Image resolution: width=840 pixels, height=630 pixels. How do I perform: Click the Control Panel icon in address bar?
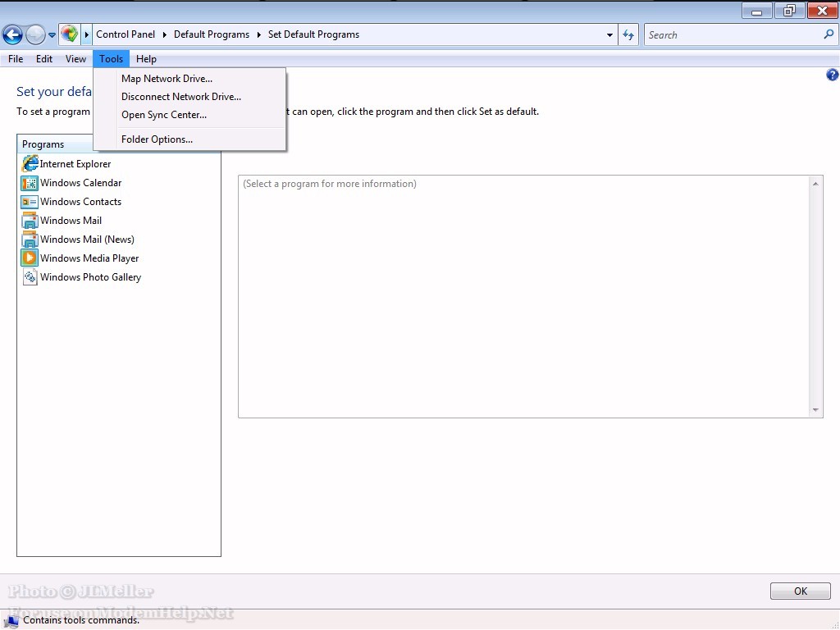tap(69, 34)
